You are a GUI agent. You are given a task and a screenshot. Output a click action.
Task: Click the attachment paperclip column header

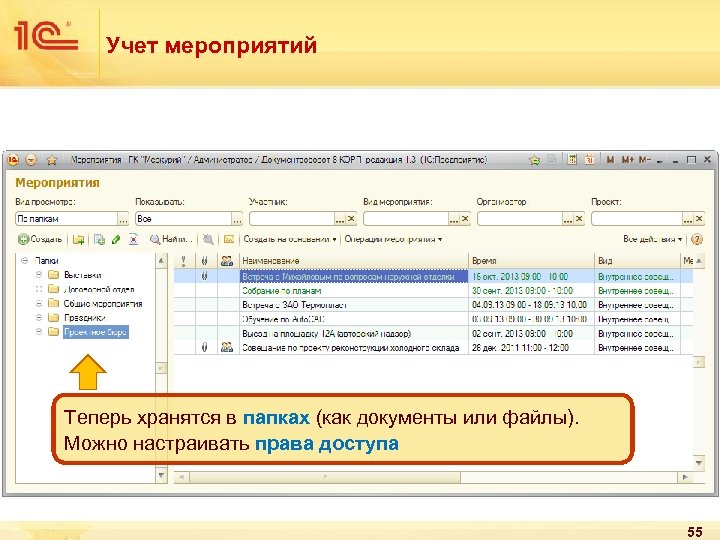pyautogui.click(x=205, y=261)
